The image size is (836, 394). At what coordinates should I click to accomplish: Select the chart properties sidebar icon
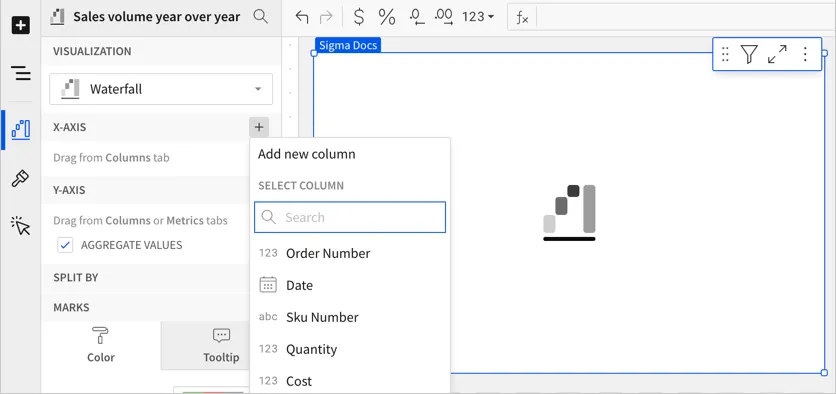21,130
